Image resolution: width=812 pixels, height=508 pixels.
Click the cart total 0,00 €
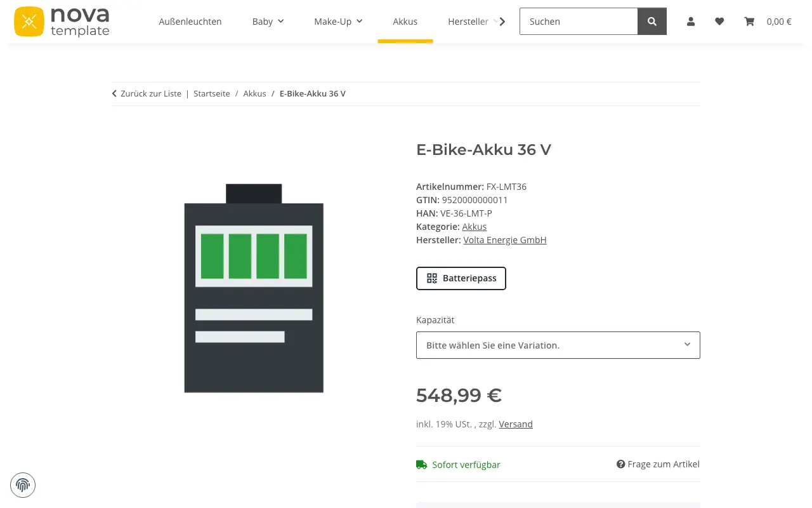[779, 22]
